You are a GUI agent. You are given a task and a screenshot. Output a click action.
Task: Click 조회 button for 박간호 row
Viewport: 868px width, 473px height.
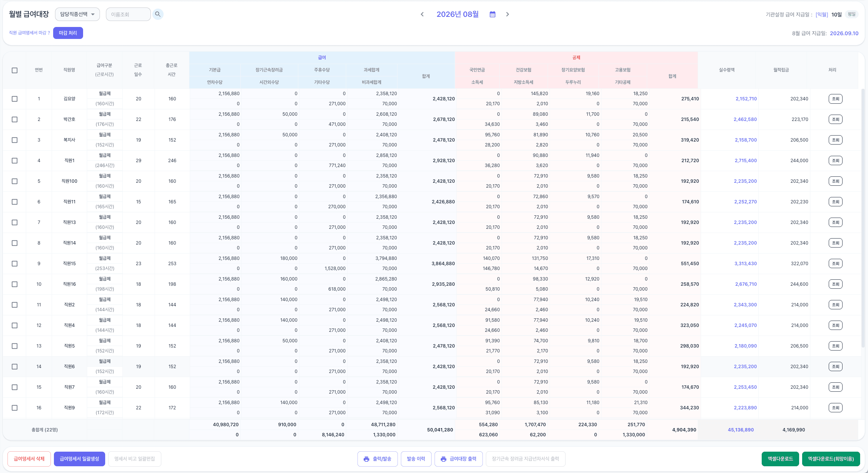tap(835, 119)
